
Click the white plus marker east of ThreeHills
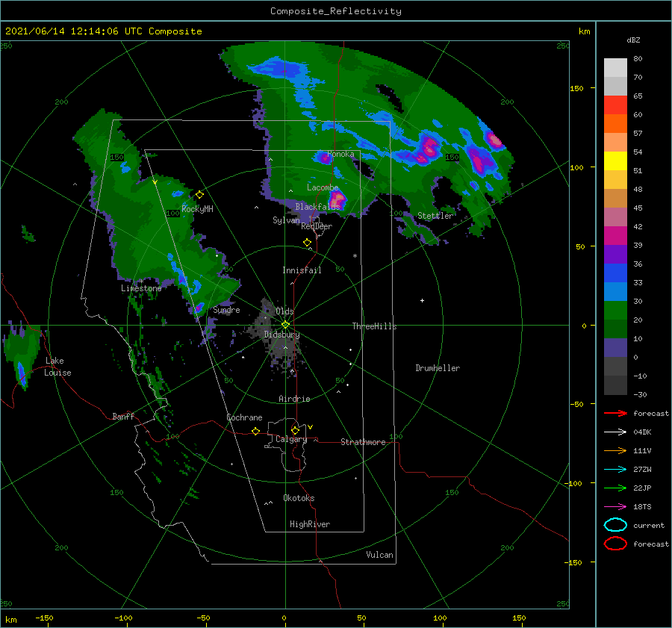point(422,300)
